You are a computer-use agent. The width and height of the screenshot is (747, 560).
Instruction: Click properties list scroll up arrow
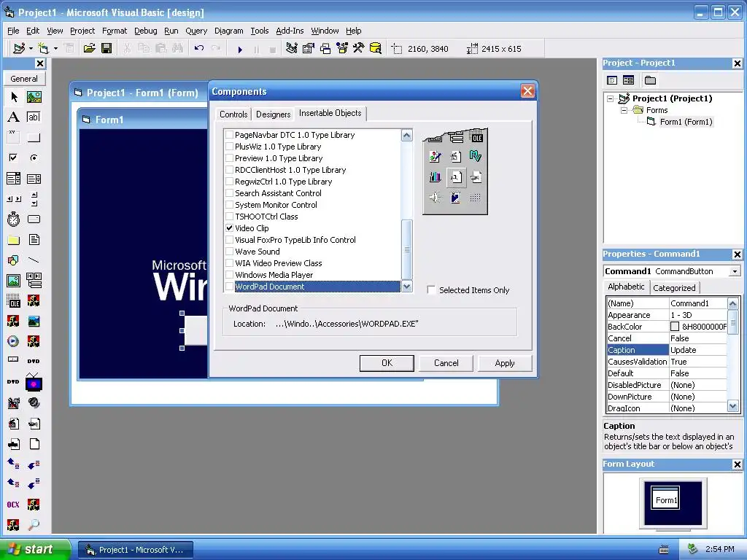(x=733, y=303)
